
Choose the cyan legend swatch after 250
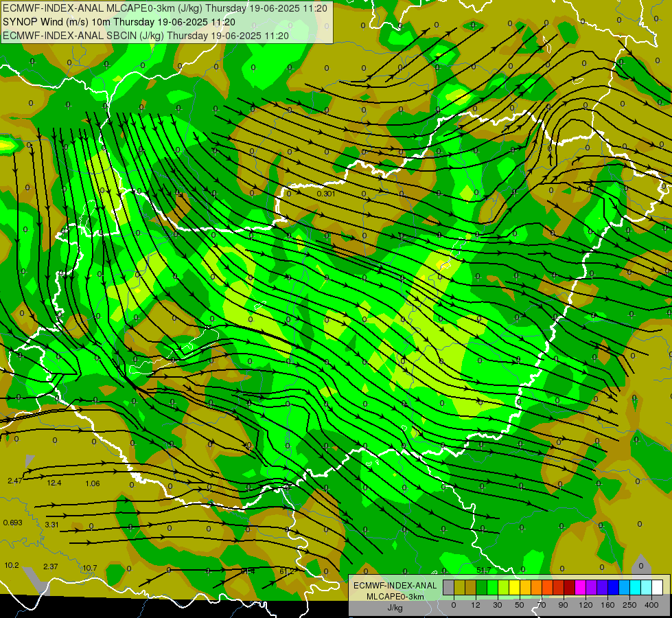(x=635, y=588)
